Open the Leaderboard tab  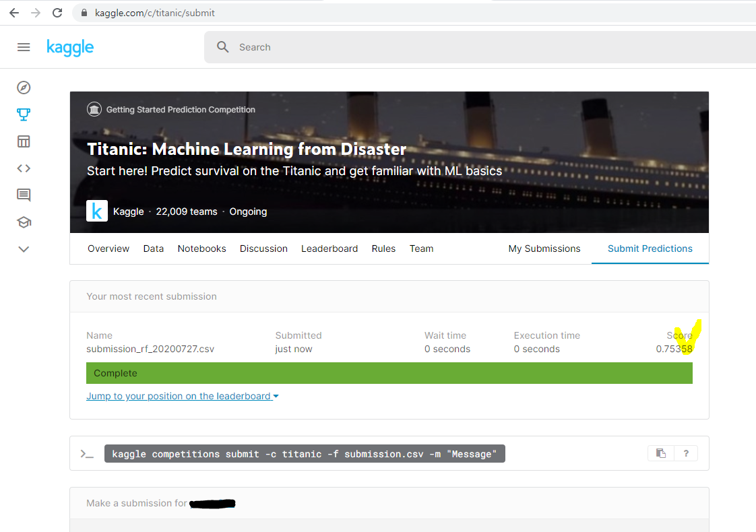329,248
